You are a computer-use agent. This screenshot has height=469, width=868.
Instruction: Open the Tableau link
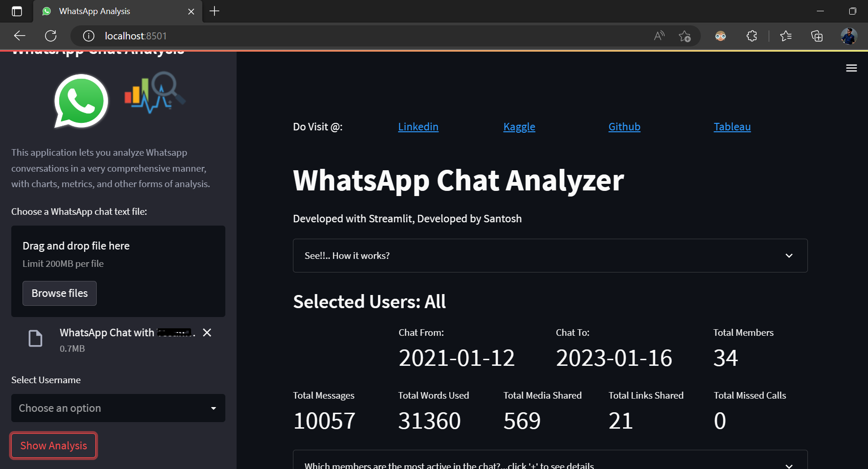pos(732,127)
